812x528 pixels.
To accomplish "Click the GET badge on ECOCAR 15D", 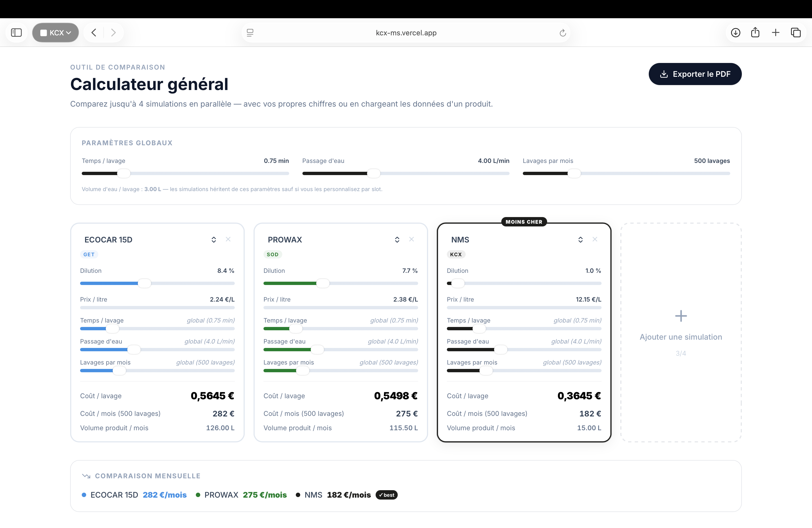I will tap(89, 254).
